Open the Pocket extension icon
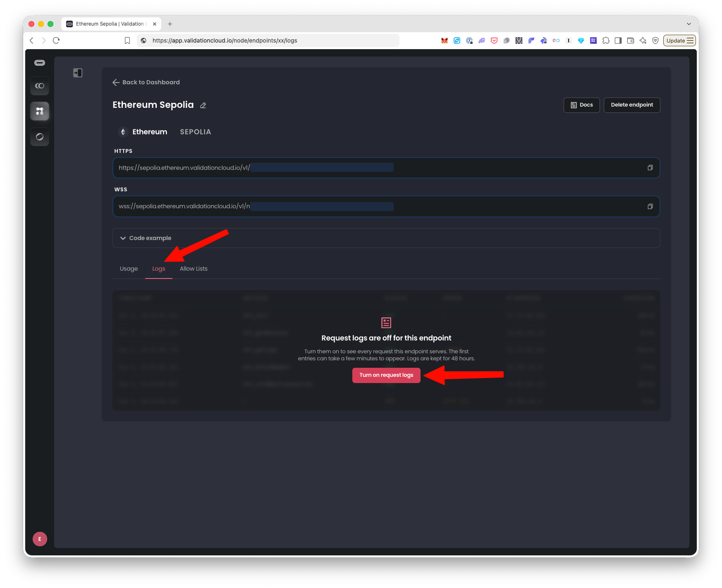The image size is (722, 588). pos(494,40)
